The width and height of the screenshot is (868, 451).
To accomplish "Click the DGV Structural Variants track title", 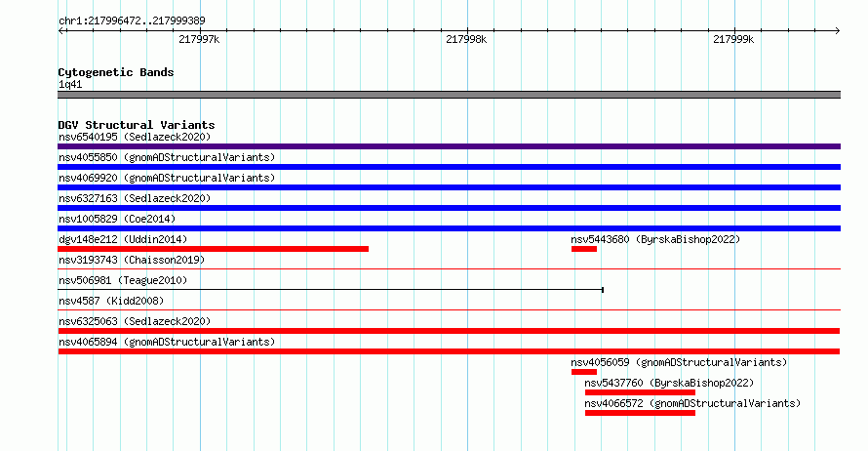I will 137,125.
